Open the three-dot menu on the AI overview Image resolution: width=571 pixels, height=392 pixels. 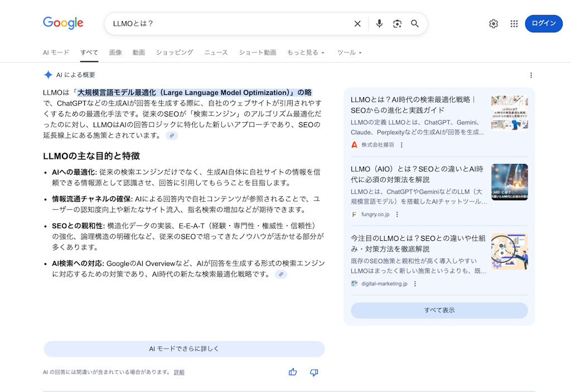click(x=531, y=74)
